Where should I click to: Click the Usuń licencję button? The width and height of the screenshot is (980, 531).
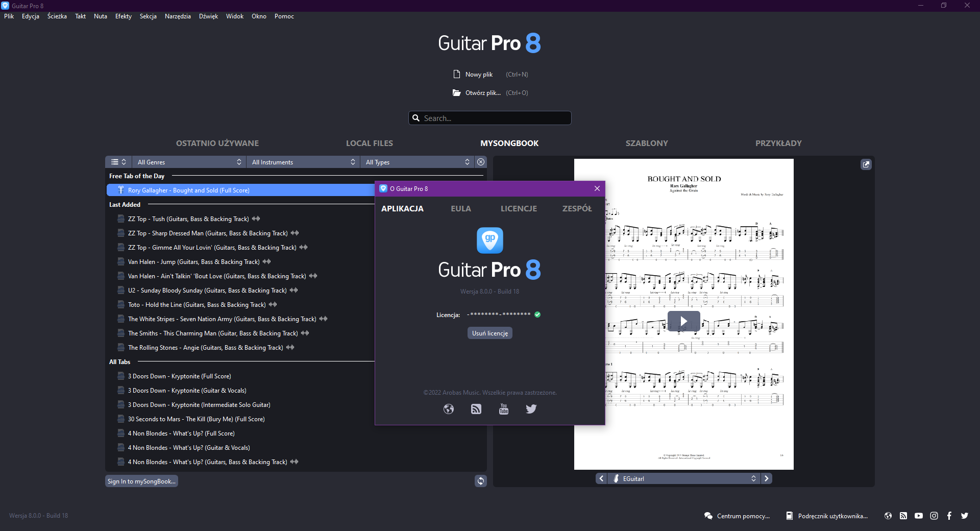click(x=490, y=333)
